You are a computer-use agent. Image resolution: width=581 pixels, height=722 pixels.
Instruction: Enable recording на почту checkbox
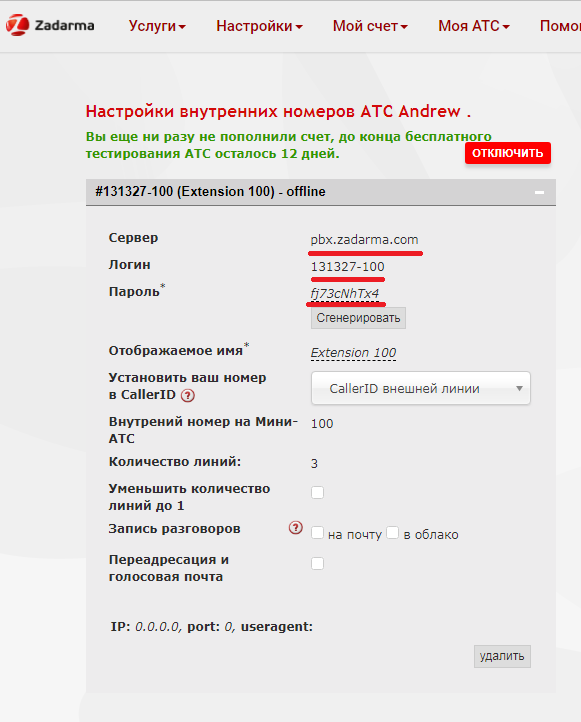click(317, 533)
